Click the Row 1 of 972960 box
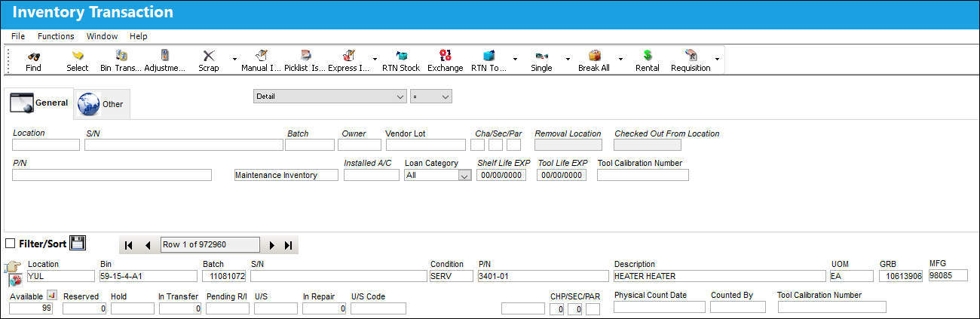 [x=210, y=245]
